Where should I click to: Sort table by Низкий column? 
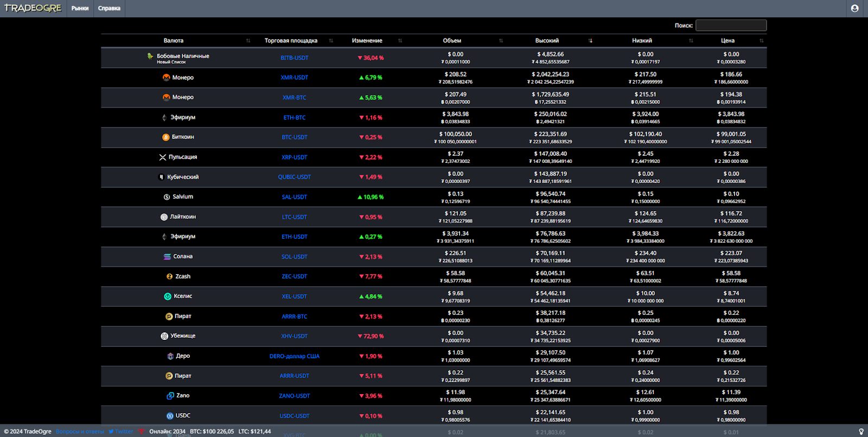pos(646,41)
